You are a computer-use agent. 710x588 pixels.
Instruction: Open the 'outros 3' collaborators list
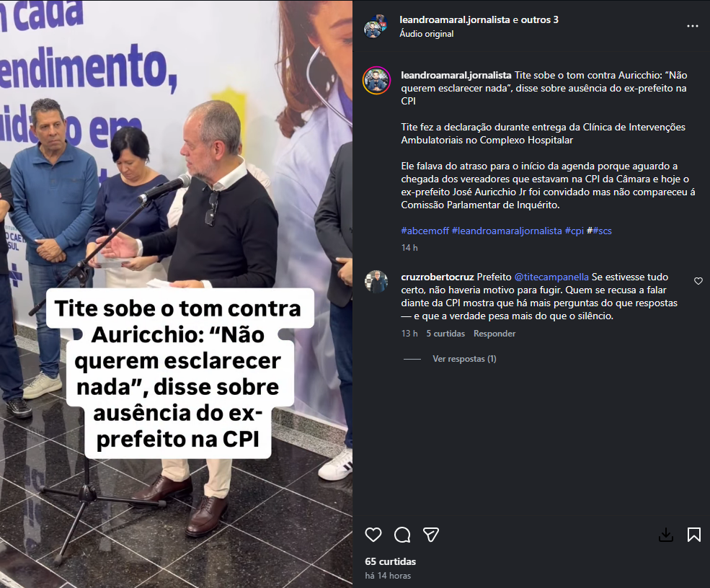539,19
